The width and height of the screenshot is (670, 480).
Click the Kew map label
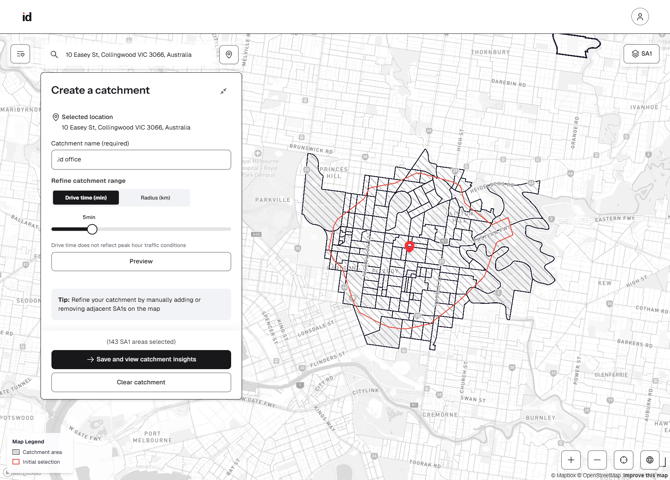point(605,283)
